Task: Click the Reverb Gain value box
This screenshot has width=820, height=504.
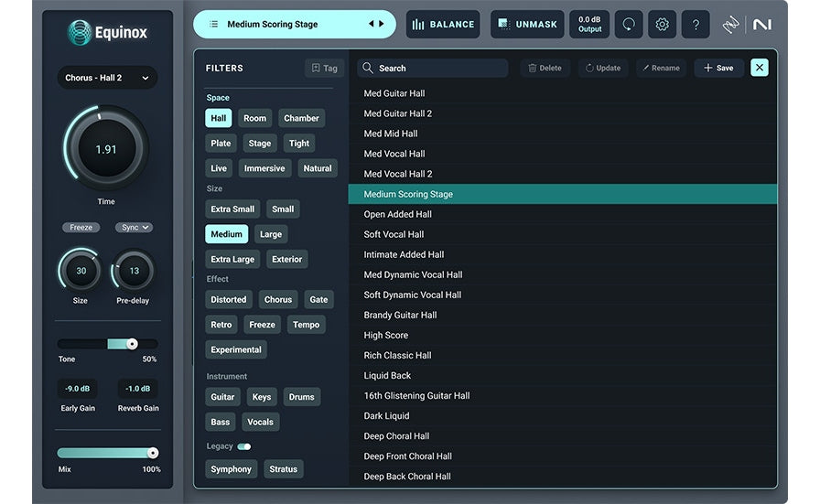Action: [x=137, y=389]
